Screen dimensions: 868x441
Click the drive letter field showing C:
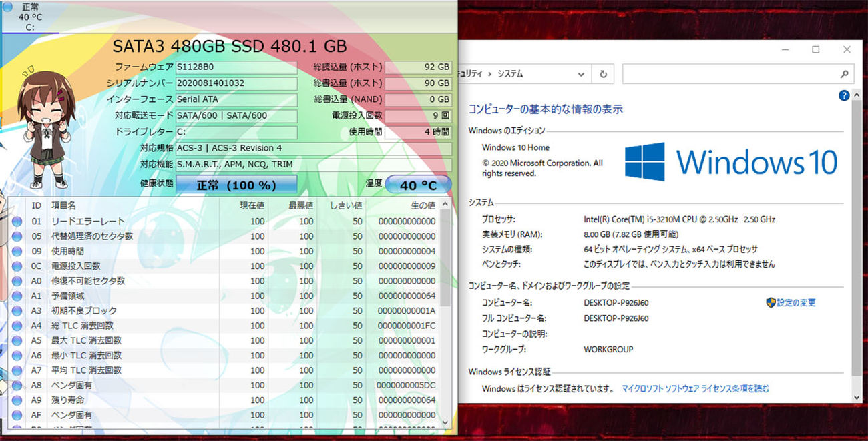236,132
